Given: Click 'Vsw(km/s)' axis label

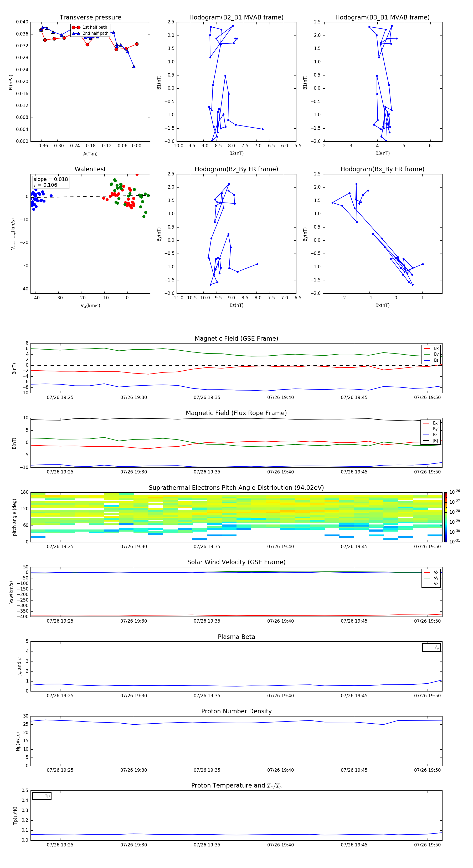Looking at the screenshot, I should click(11, 592).
